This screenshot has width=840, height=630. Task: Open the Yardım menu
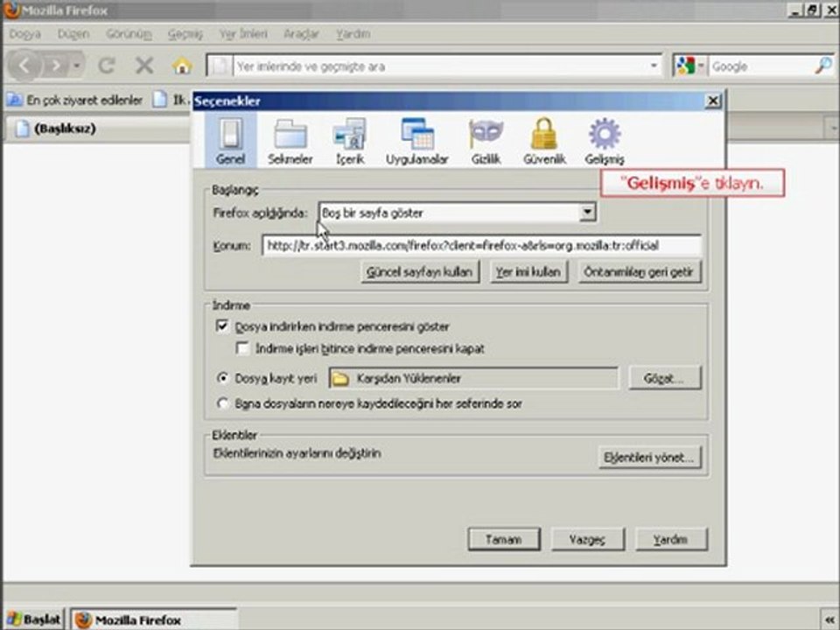(x=353, y=34)
